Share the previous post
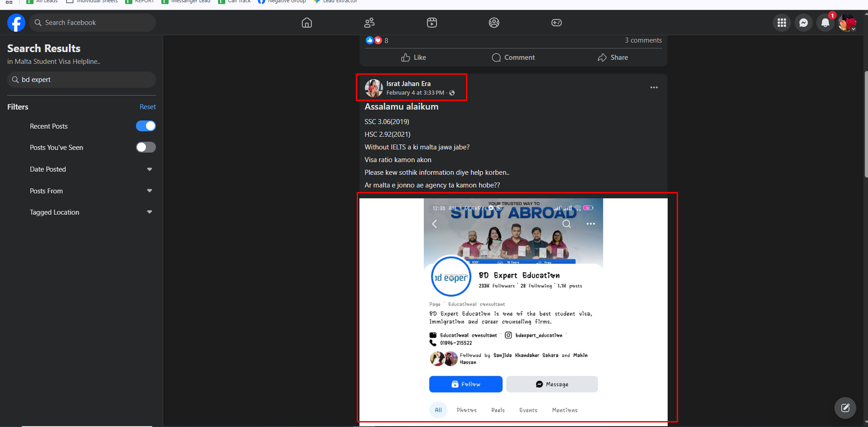The width and height of the screenshot is (868, 427). click(x=613, y=58)
